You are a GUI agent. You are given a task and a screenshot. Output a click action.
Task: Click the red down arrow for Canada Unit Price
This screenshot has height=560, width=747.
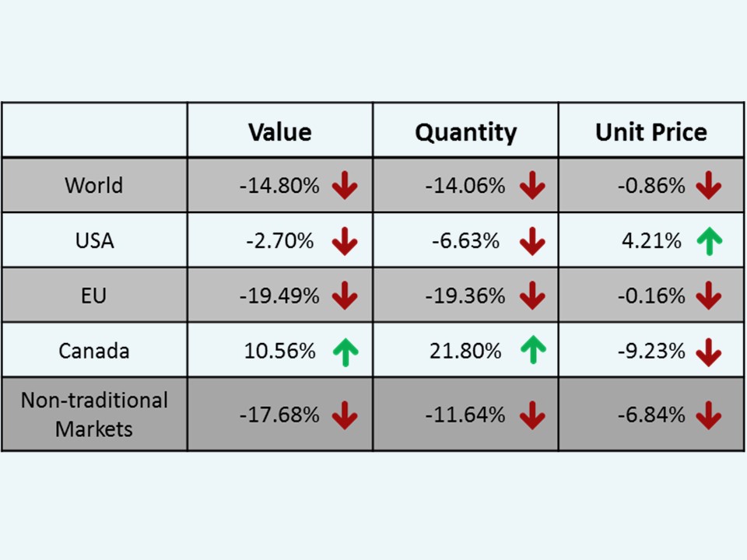pyautogui.click(x=709, y=352)
